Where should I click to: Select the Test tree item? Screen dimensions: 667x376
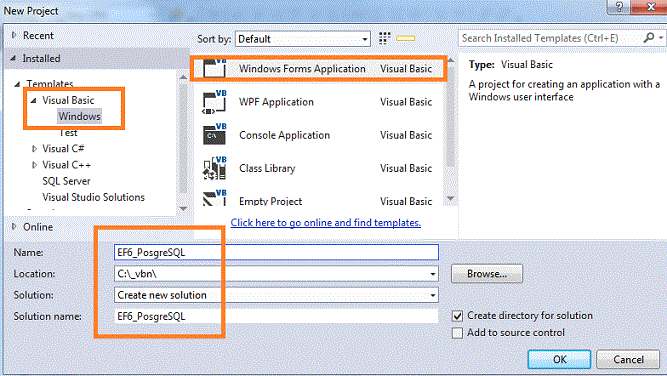(68, 133)
